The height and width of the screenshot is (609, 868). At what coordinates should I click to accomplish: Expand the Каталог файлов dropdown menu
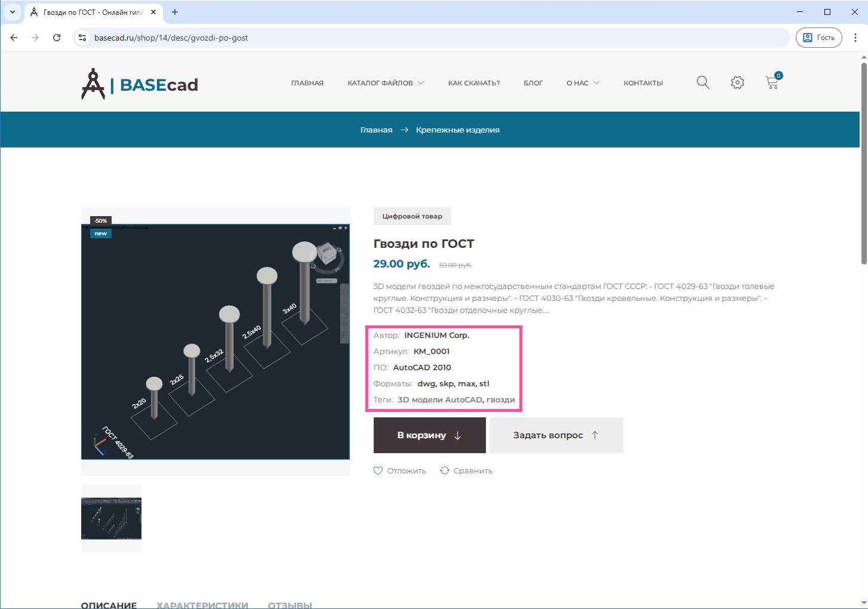386,83
